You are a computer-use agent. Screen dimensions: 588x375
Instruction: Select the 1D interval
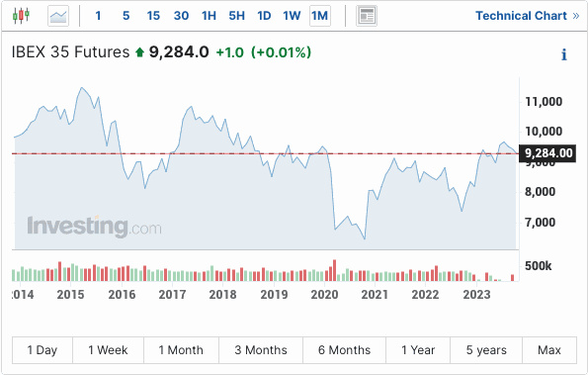coord(264,16)
